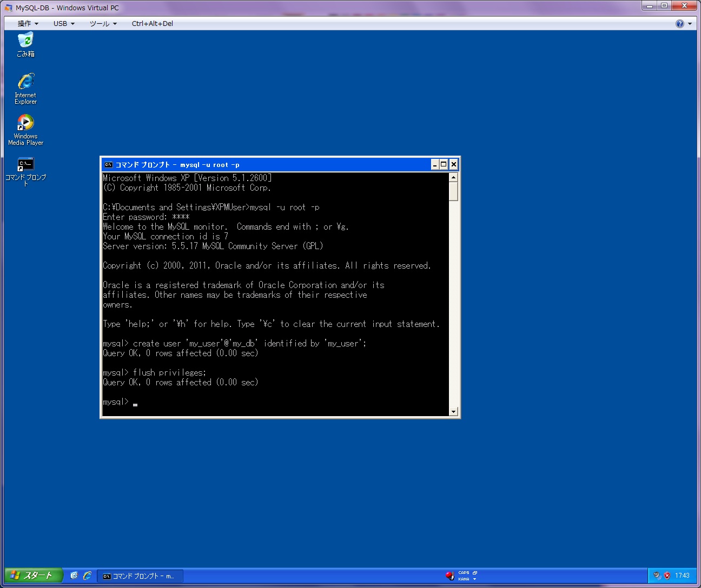Screen dimensions: 701x588
Task: Select the Internet Explorer desktop icon
Action: [25, 89]
